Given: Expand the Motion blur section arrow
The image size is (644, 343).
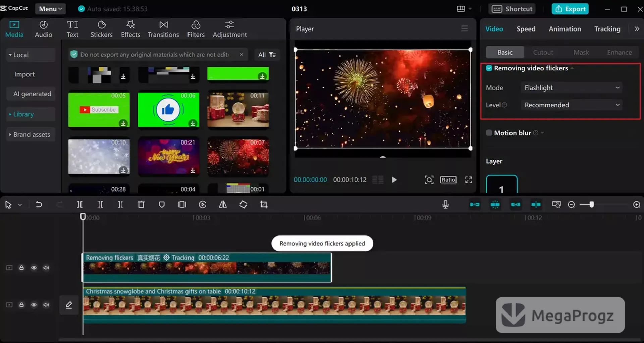Looking at the screenshot, I should click(x=542, y=133).
